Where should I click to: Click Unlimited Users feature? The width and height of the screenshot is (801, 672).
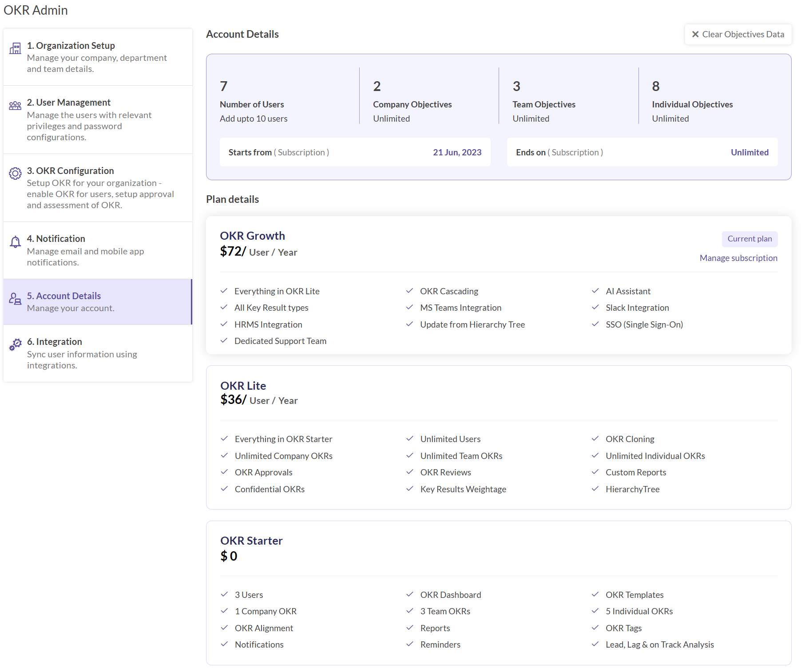click(450, 439)
